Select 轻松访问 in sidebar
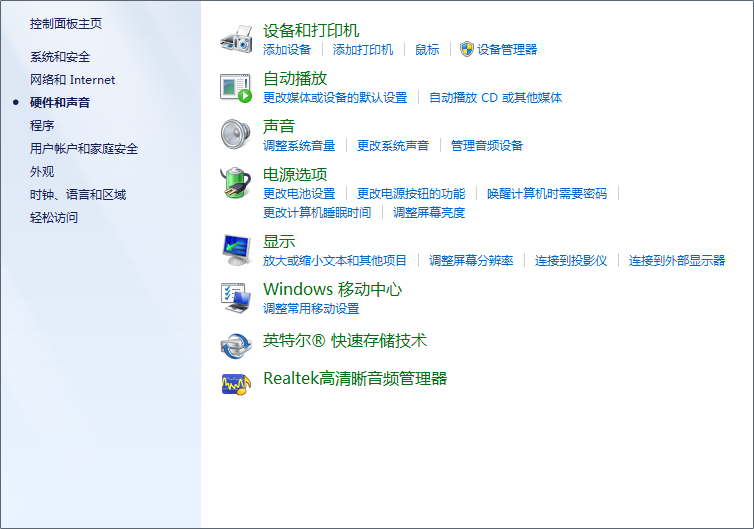The image size is (754, 529). coord(54,218)
